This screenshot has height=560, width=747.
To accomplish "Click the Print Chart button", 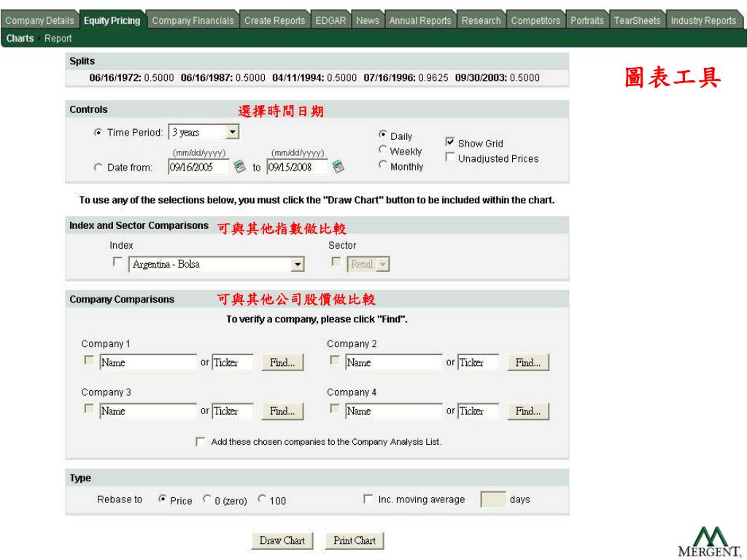I will pyautogui.click(x=355, y=540).
